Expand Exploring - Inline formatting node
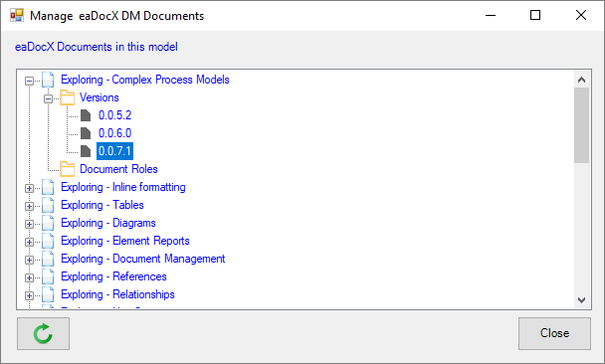The image size is (605, 364). pyautogui.click(x=29, y=188)
